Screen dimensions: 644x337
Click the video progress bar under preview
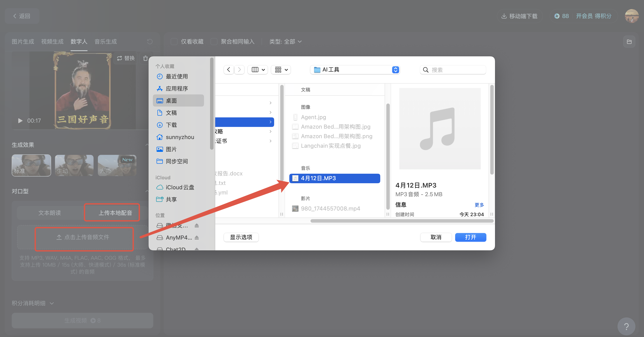point(80,130)
